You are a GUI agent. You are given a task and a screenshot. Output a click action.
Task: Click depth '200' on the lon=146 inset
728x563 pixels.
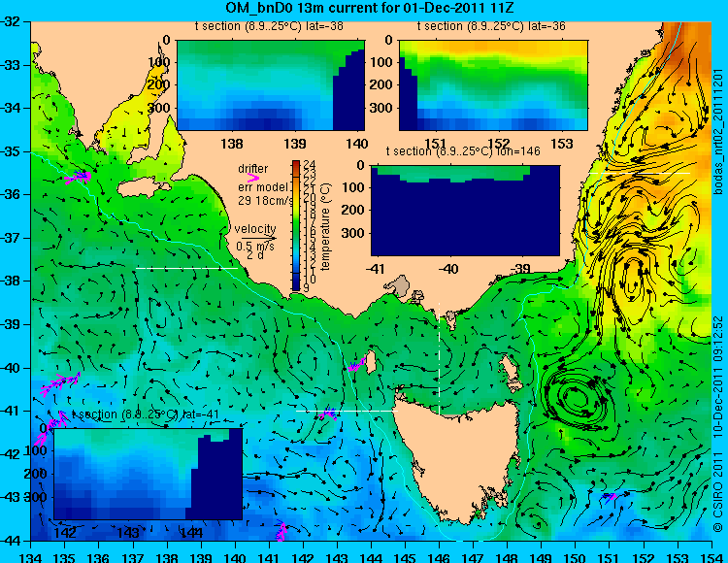tap(355, 210)
